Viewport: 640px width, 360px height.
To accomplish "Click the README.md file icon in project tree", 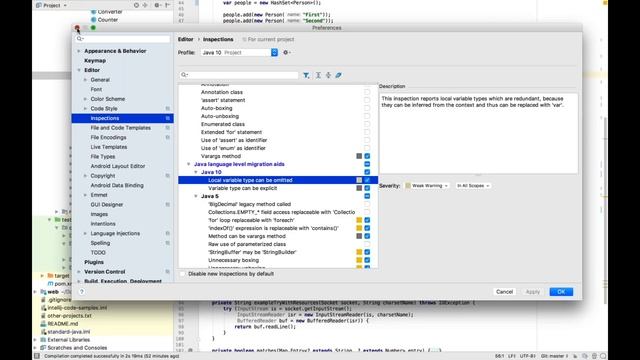I will pyautogui.click(x=43, y=324).
